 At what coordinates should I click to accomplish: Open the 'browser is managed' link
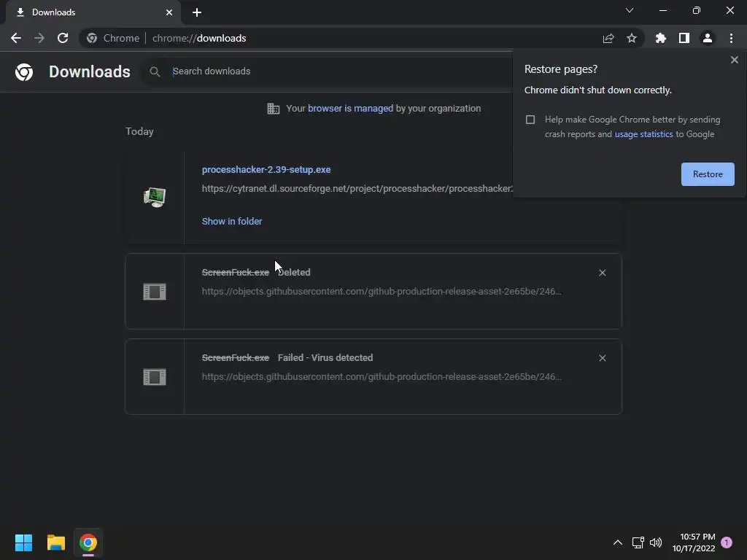[x=350, y=109]
